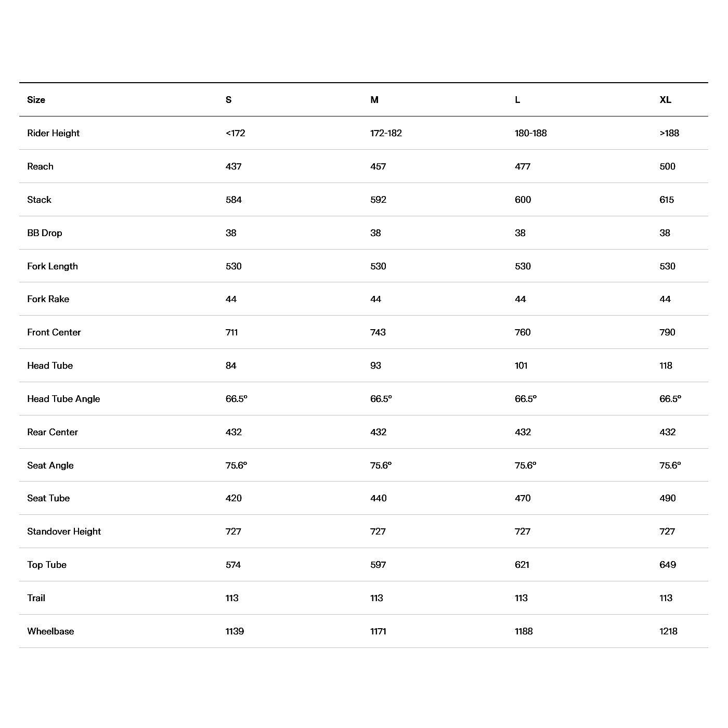Pick the "XL" size column header
The width and height of the screenshot is (728, 728).
[666, 100]
